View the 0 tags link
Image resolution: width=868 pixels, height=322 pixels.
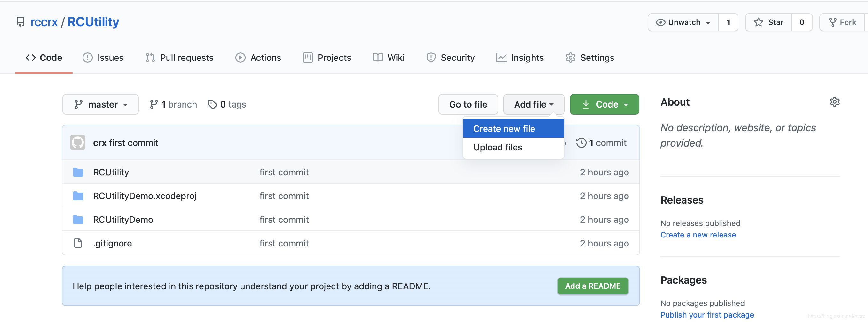[227, 105]
